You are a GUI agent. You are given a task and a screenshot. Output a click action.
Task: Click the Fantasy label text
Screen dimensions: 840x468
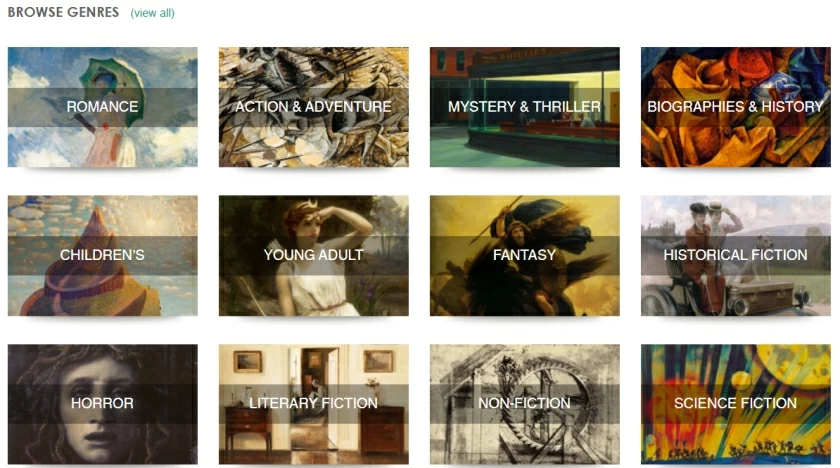(524, 255)
